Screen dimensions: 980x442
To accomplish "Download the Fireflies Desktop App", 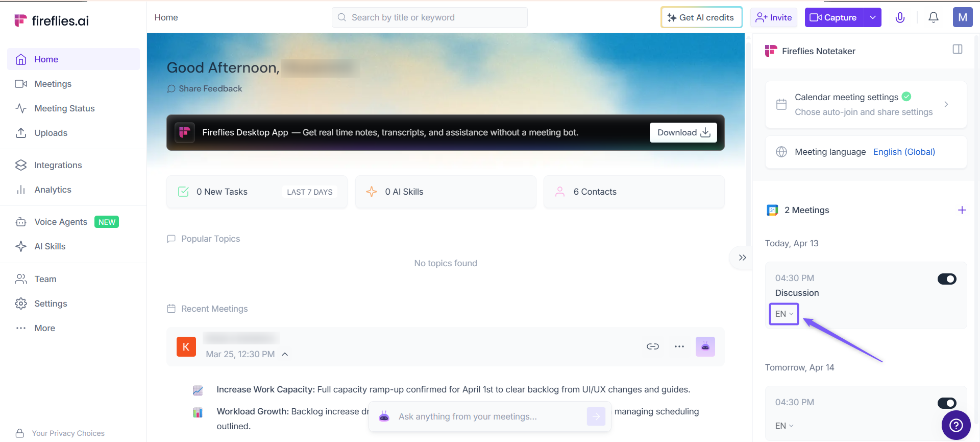I will pyautogui.click(x=683, y=132).
